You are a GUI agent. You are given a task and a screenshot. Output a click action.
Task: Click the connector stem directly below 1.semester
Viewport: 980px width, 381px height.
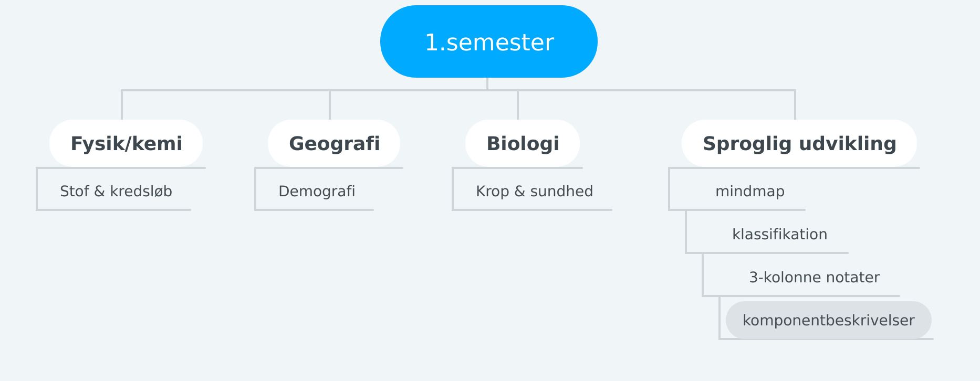pos(487,83)
